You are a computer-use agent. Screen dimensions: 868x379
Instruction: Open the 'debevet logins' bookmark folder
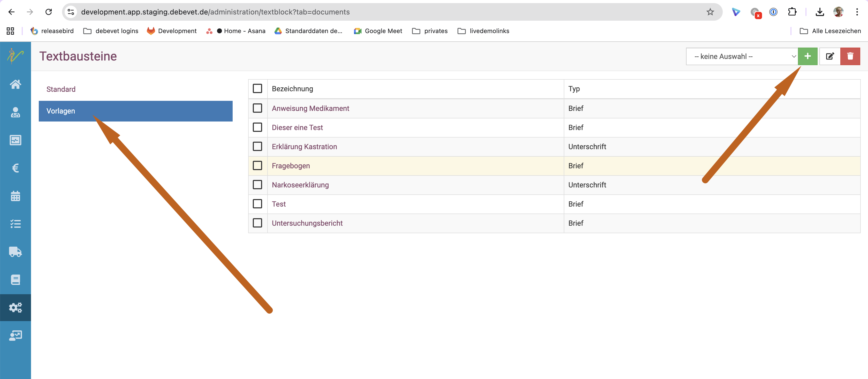point(111,31)
